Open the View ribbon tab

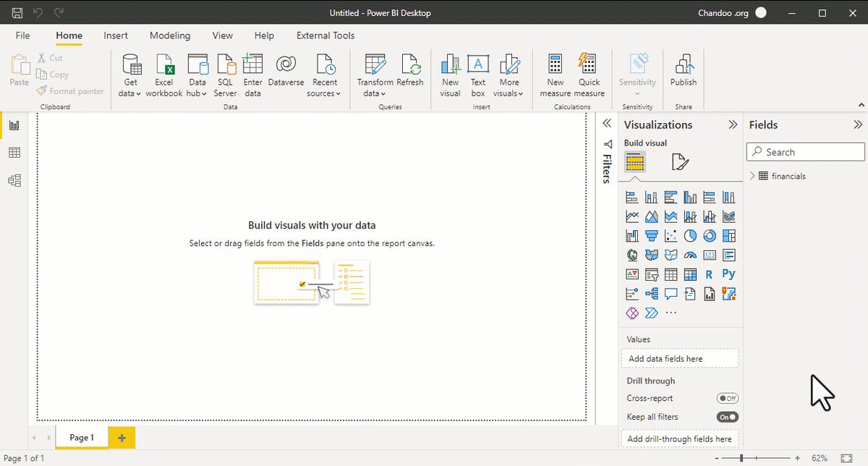coord(223,35)
